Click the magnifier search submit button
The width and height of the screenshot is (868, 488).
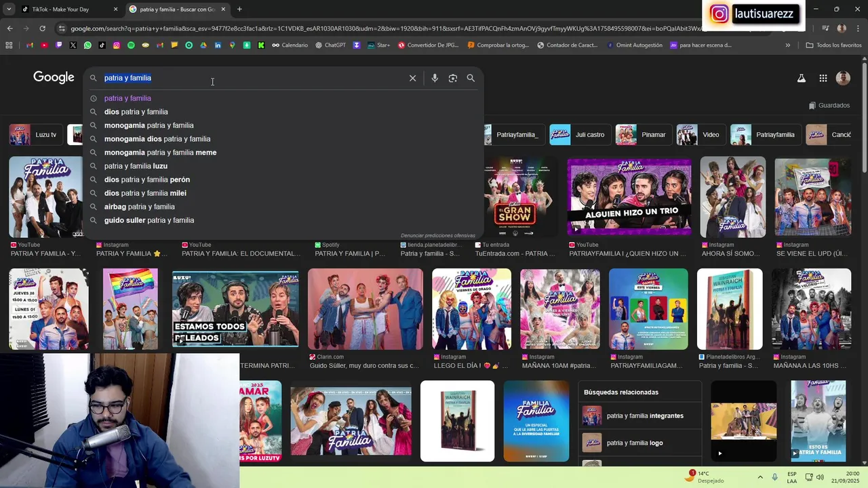pyautogui.click(x=471, y=78)
